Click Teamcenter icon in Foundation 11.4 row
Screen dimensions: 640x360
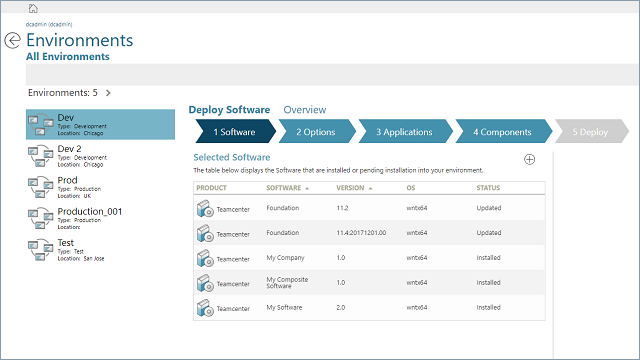pos(205,233)
